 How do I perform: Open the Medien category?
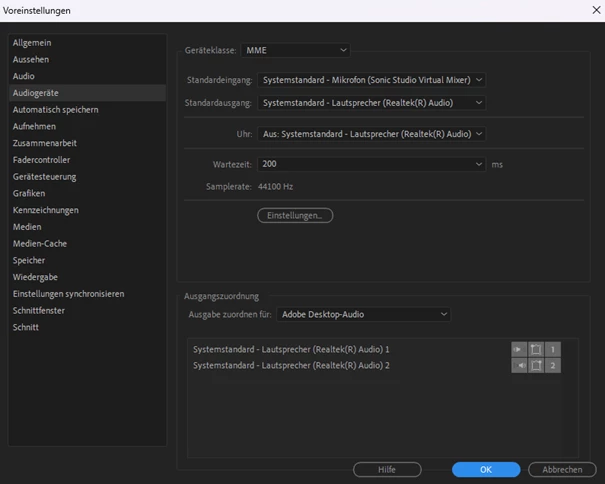click(x=88, y=227)
